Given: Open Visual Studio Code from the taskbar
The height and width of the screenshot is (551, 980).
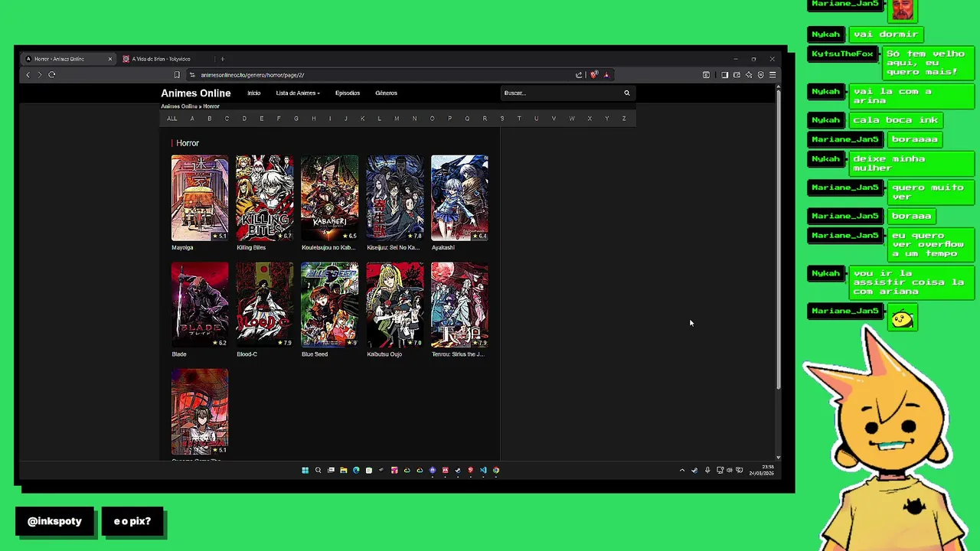Looking at the screenshot, I should pyautogui.click(x=483, y=470).
